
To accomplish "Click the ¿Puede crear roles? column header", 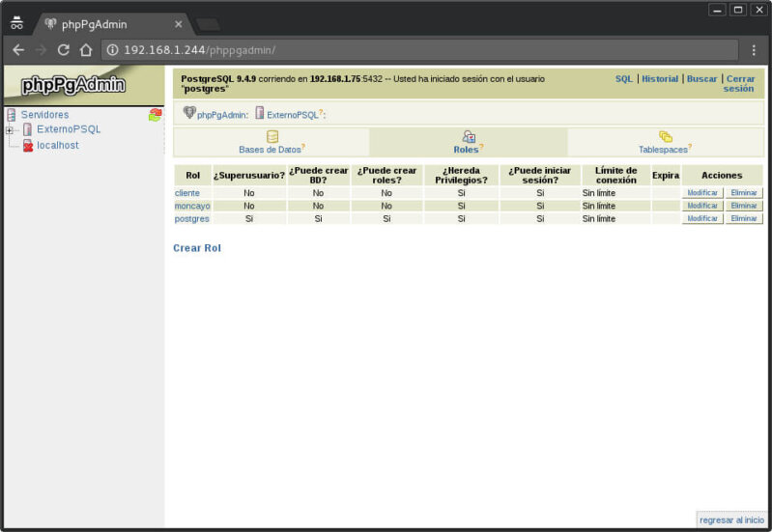I will coord(386,175).
